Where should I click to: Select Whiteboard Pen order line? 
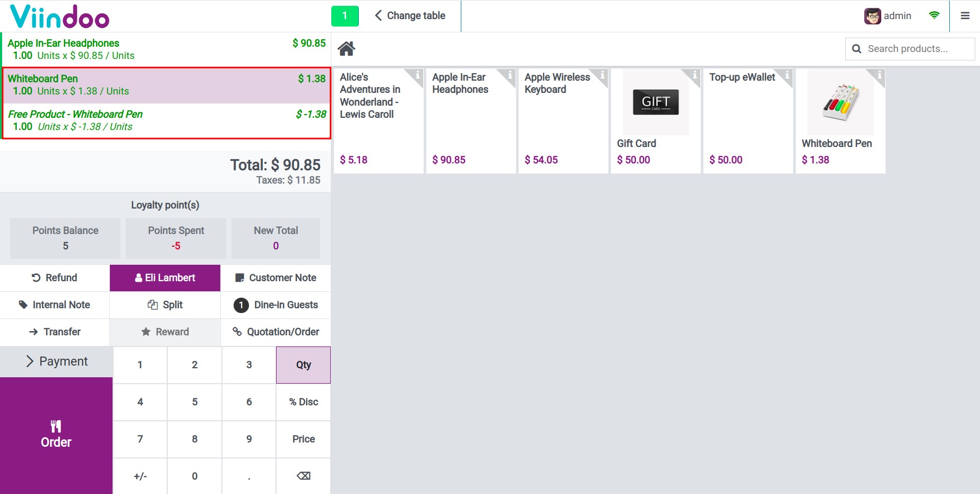tap(166, 85)
